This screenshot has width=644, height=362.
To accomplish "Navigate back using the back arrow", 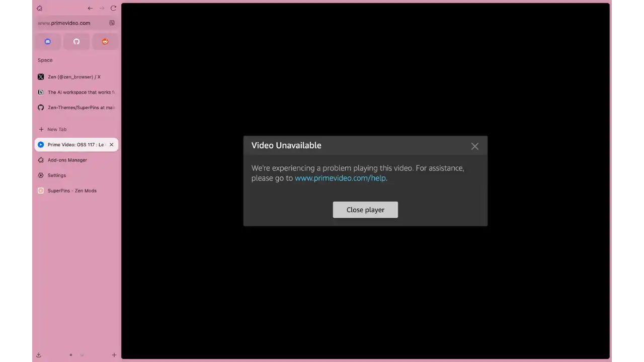I will coord(90,8).
